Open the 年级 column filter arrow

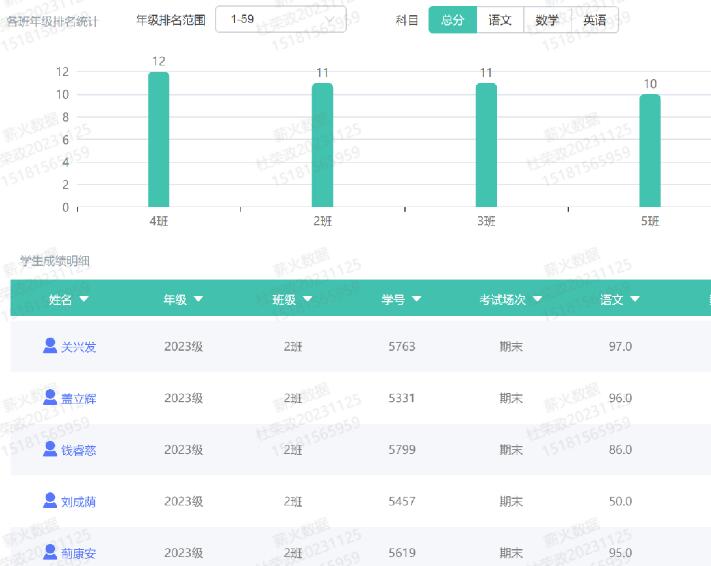tap(198, 299)
